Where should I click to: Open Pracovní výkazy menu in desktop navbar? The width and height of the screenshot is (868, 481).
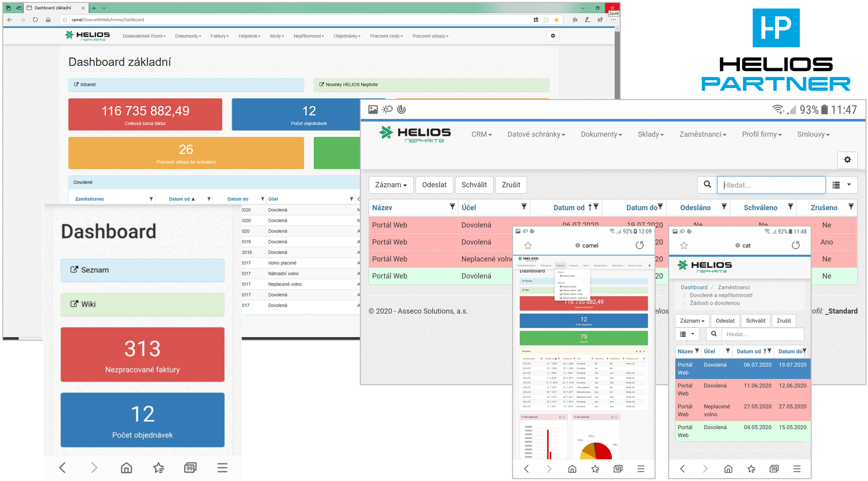(x=430, y=36)
